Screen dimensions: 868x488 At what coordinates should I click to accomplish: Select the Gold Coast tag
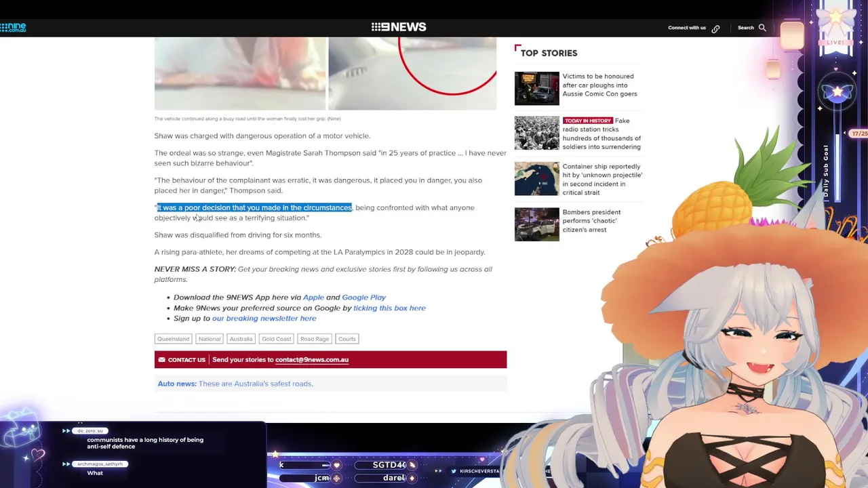[276, 339]
